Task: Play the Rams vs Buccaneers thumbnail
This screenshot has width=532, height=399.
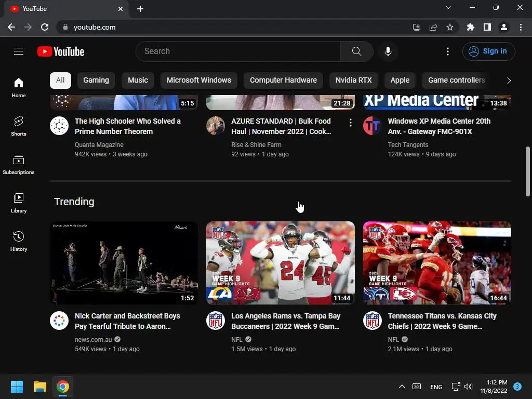Action: (x=281, y=263)
